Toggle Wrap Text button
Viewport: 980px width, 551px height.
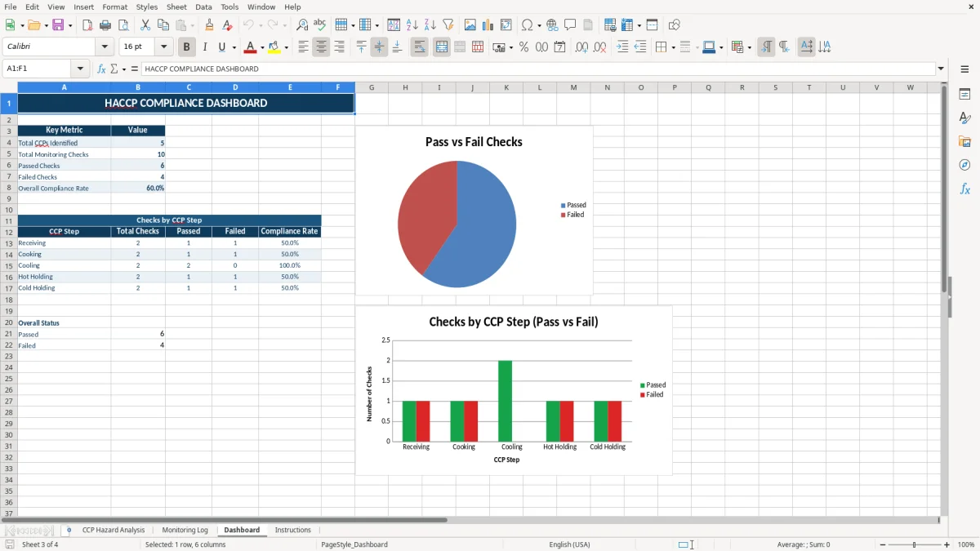click(x=419, y=47)
